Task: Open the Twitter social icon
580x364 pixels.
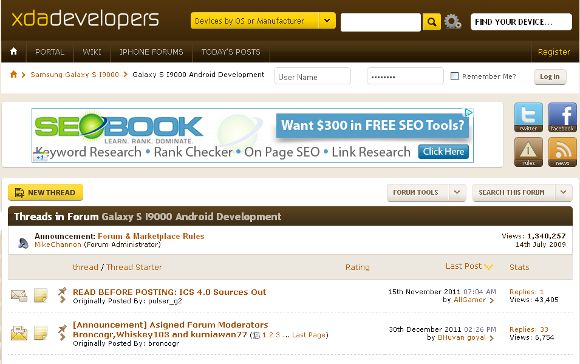Action: pos(528,117)
